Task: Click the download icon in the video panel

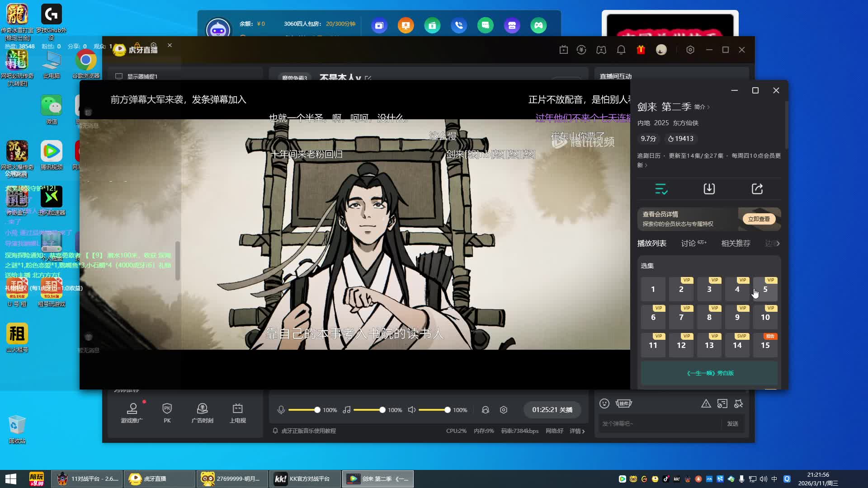Action: click(x=709, y=189)
